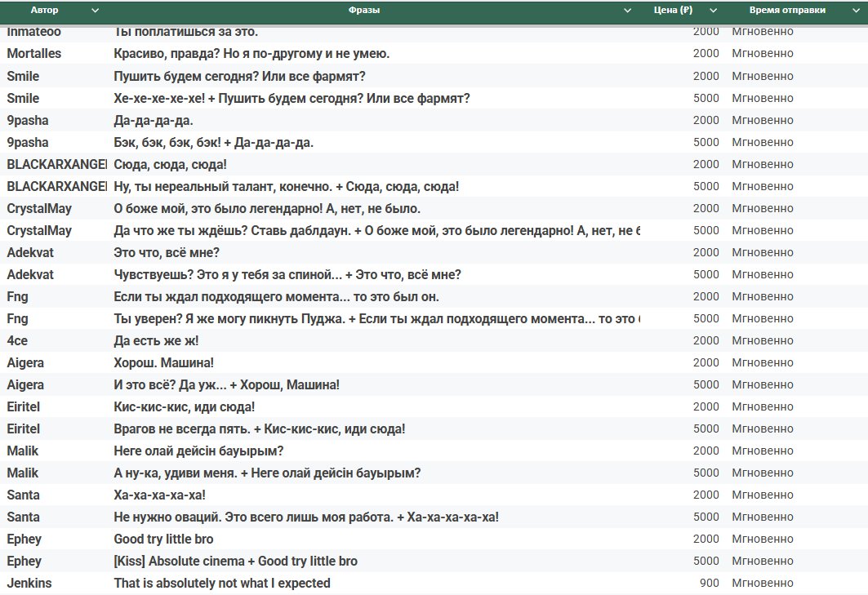Open the Автор column filter dropdown
Viewport: 868px width, 595px height.
pos(95,11)
